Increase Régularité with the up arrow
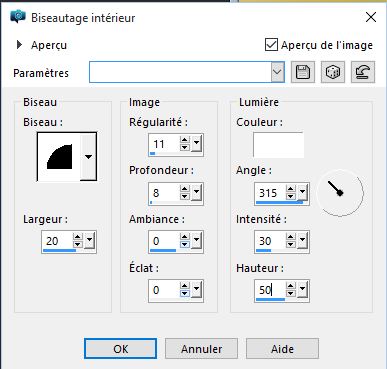The width and height of the screenshot is (387, 369). (185, 141)
